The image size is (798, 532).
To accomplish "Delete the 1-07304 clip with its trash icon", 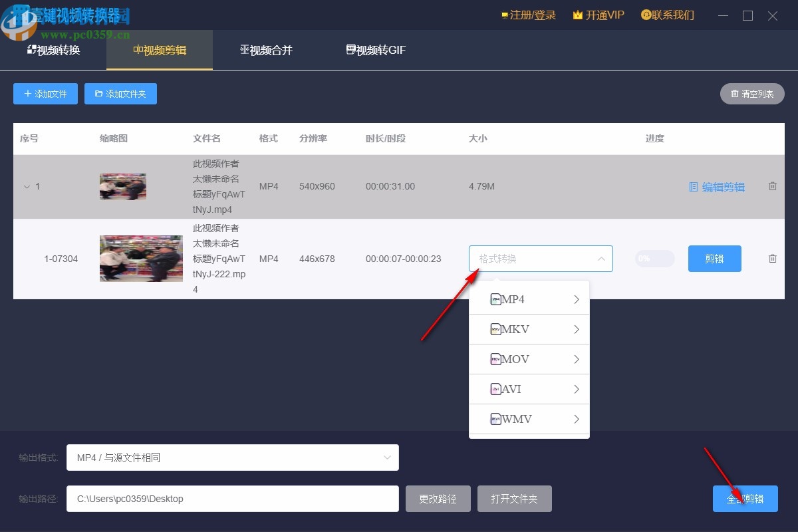I will point(772,259).
